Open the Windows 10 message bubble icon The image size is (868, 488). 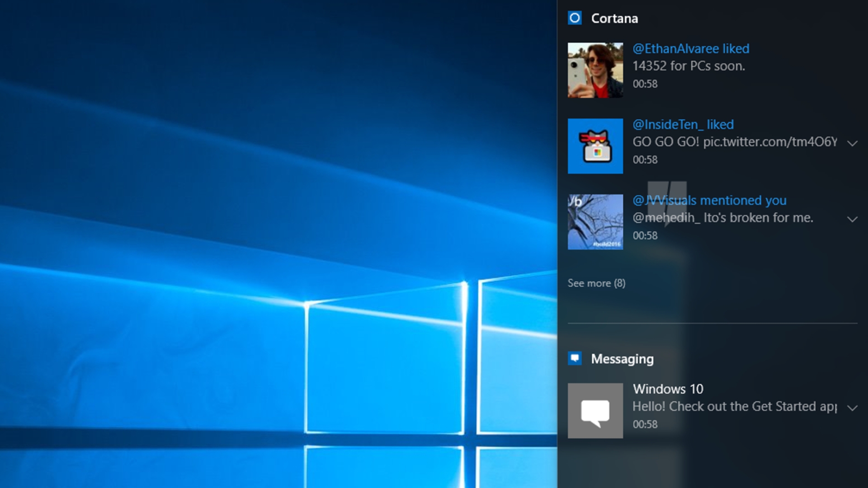pyautogui.click(x=595, y=411)
